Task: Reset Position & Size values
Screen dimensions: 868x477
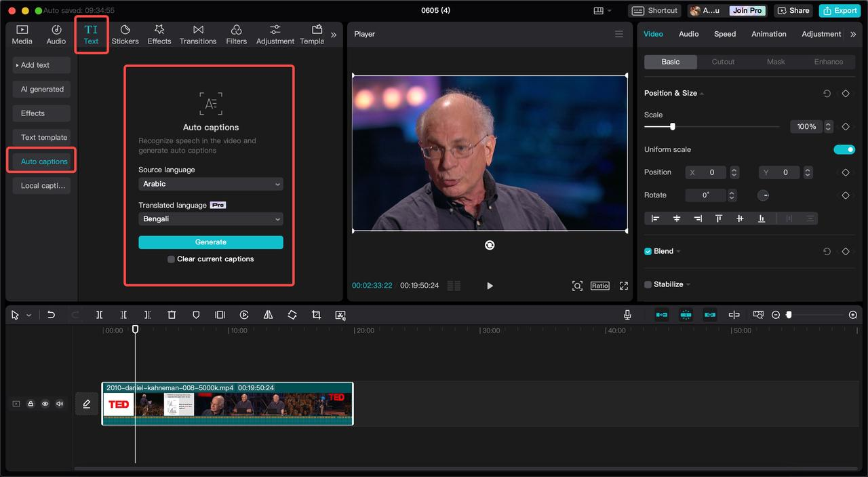Action: pos(827,94)
